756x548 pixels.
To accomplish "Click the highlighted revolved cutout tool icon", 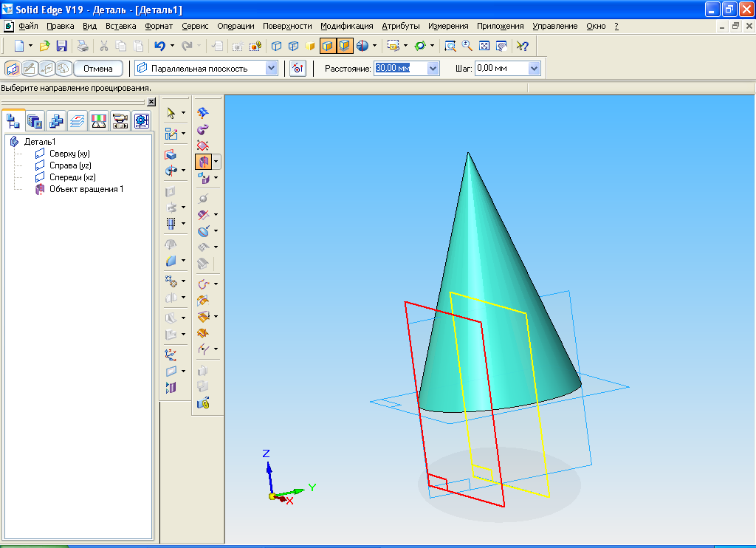I will click(203, 161).
